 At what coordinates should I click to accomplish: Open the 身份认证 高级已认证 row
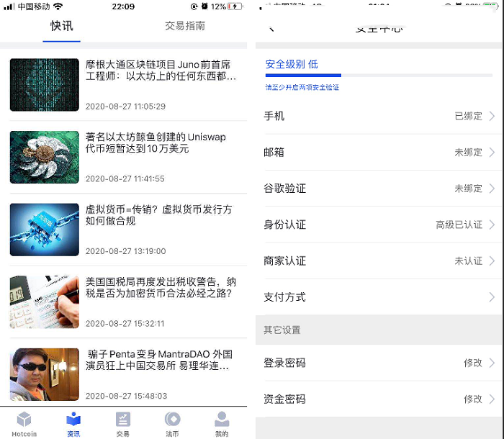click(x=379, y=225)
